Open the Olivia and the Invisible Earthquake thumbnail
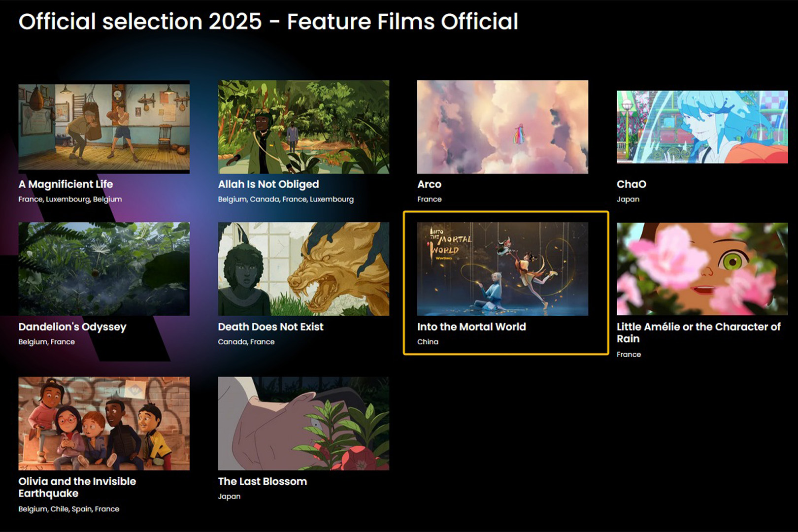 [x=103, y=423]
